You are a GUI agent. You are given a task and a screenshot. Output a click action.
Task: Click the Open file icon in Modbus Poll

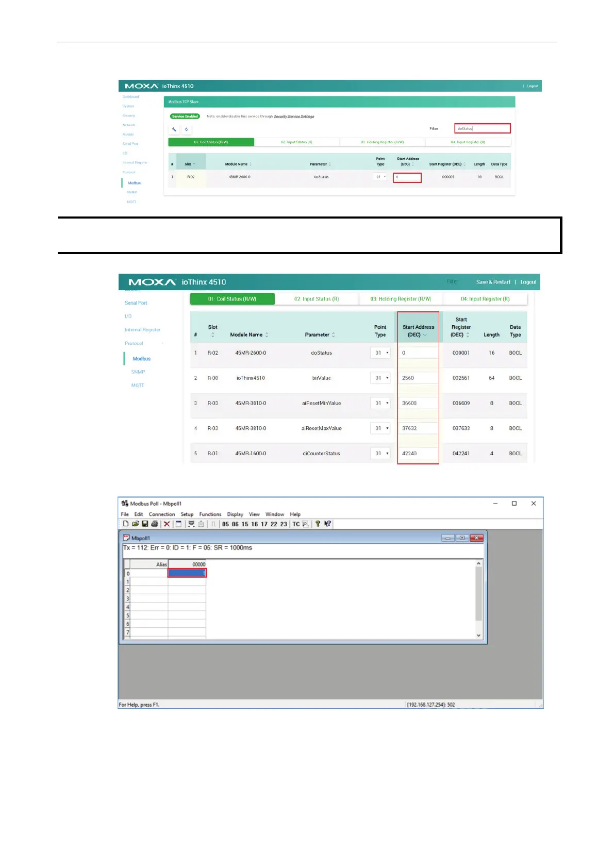point(135,524)
